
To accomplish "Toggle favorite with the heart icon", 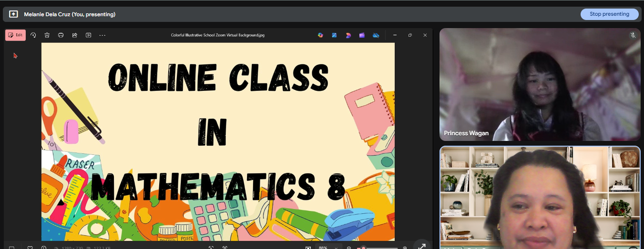I will 30,247.
